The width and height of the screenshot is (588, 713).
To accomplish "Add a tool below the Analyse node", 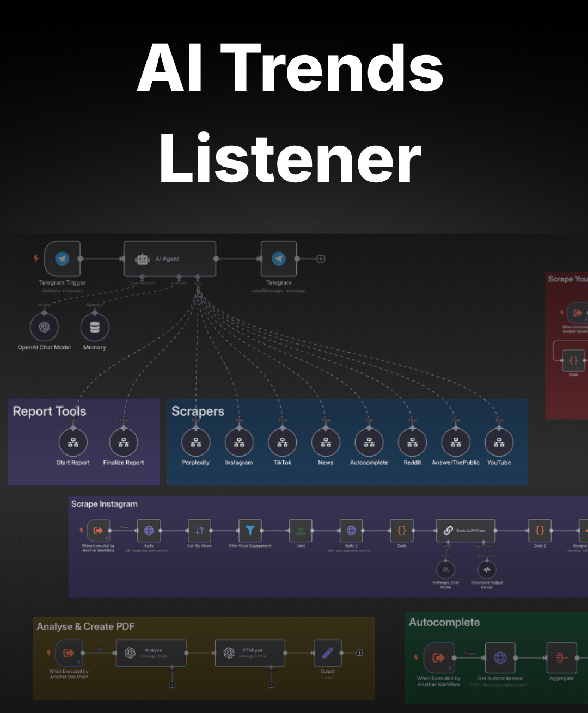I will 172,685.
